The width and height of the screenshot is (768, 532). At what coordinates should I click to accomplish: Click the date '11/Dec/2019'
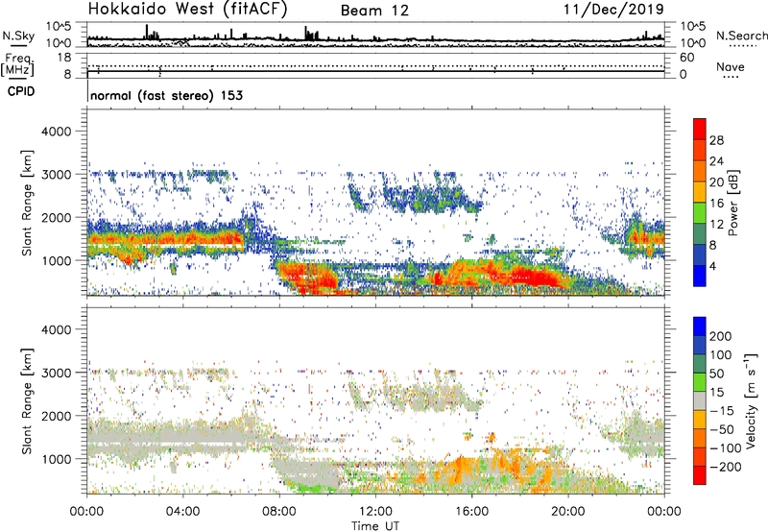(613, 10)
